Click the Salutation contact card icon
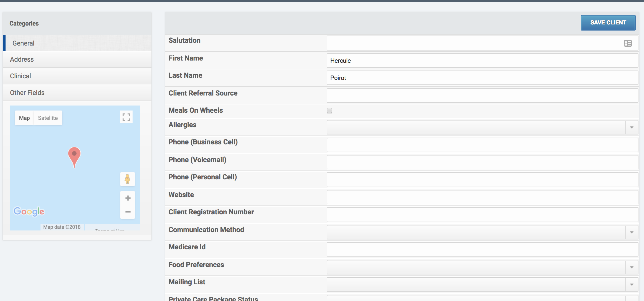The image size is (644, 301). coord(628,43)
